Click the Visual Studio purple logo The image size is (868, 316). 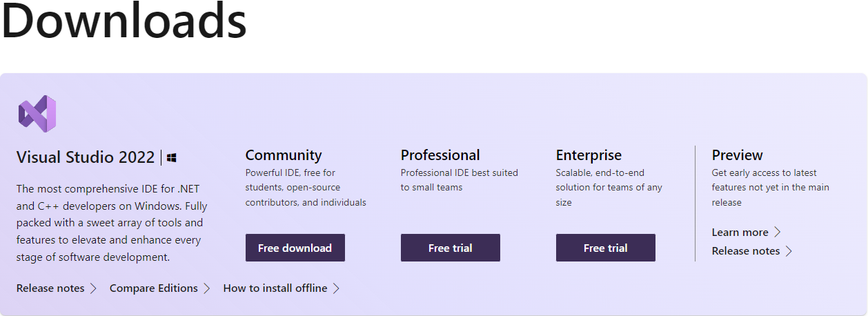37,114
